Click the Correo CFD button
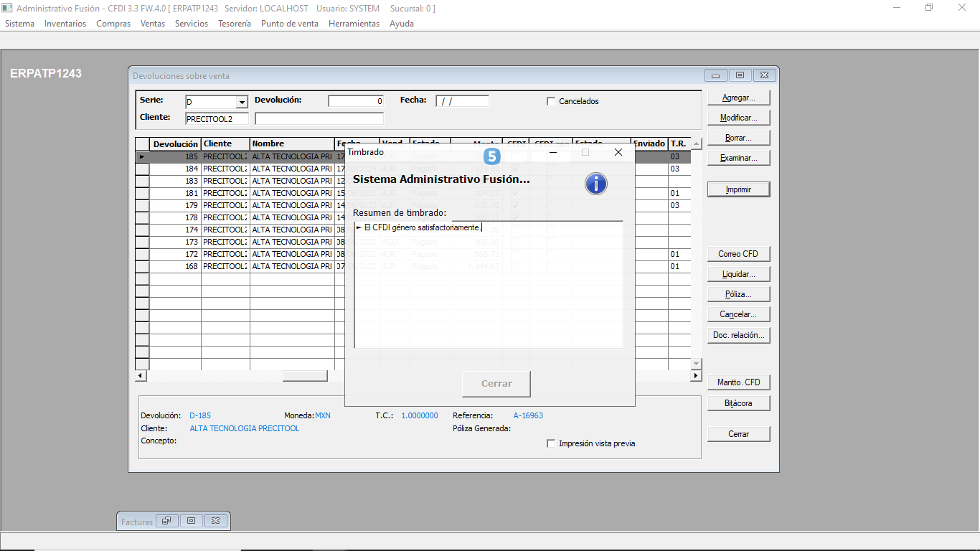The width and height of the screenshot is (980, 551). pyautogui.click(x=738, y=254)
